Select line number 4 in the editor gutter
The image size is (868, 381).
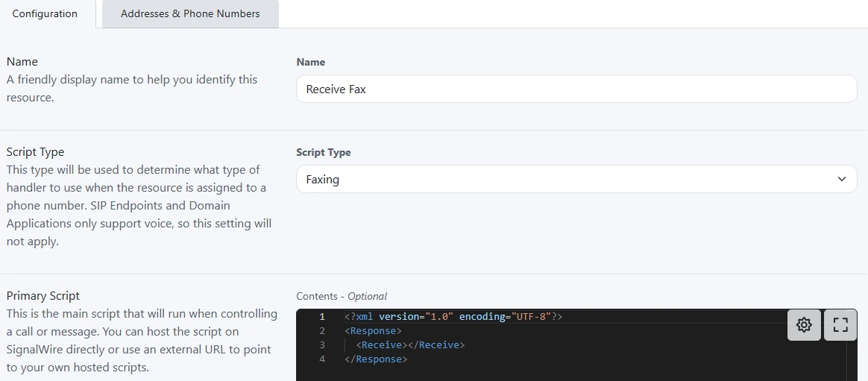322,359
